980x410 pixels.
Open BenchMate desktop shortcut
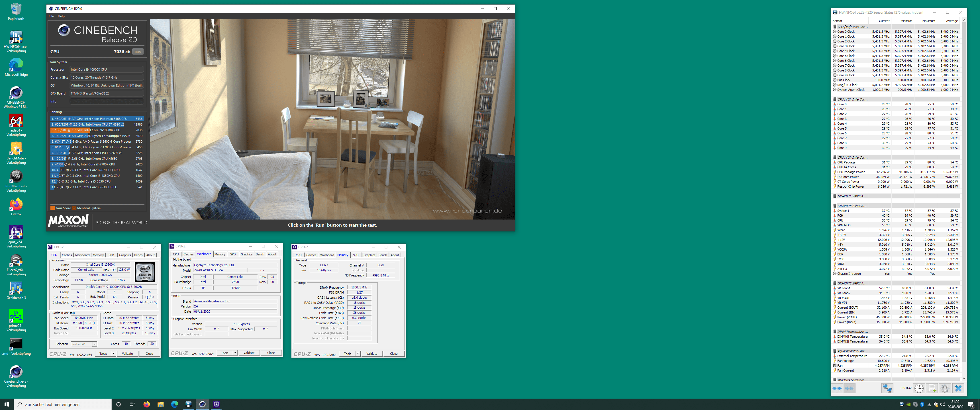point(16,153)
